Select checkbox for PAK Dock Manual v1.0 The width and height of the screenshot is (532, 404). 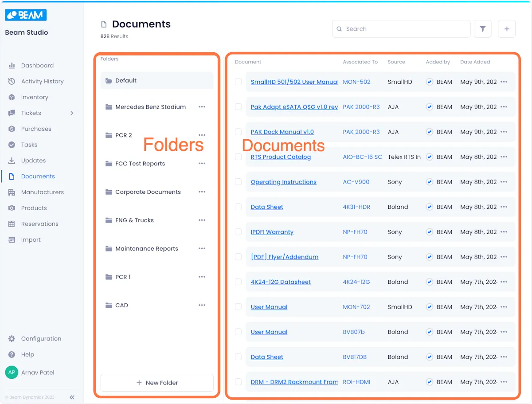(239, 132)
